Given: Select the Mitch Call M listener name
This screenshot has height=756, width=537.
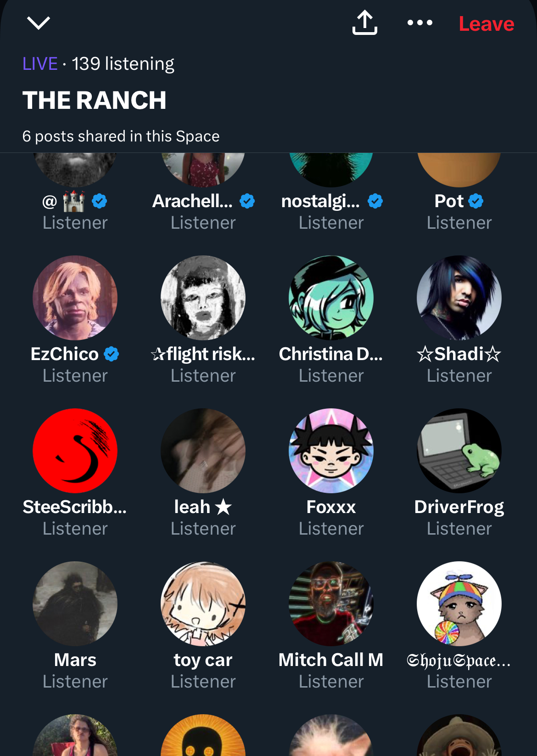Looking at the screenshot, I should (331, 660).
